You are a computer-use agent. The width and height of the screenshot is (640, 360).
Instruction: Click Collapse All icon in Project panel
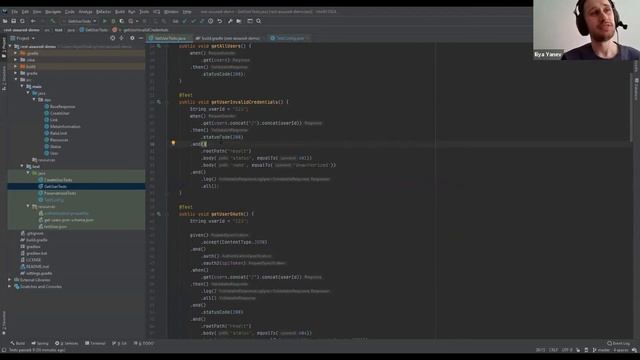(122, 38)
